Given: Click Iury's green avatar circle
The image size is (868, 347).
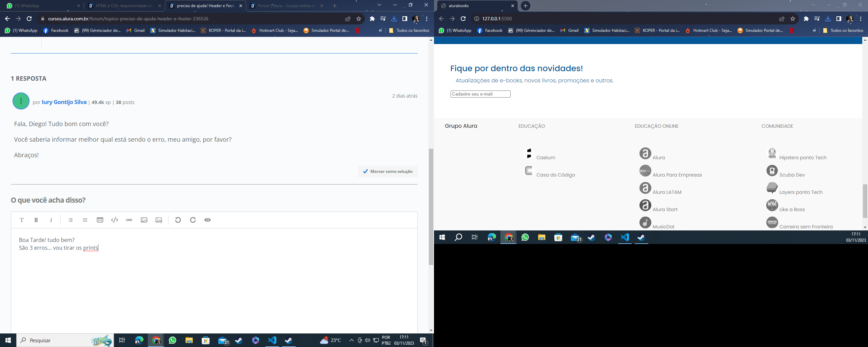Looking at the screenshot, I should 21,101.
